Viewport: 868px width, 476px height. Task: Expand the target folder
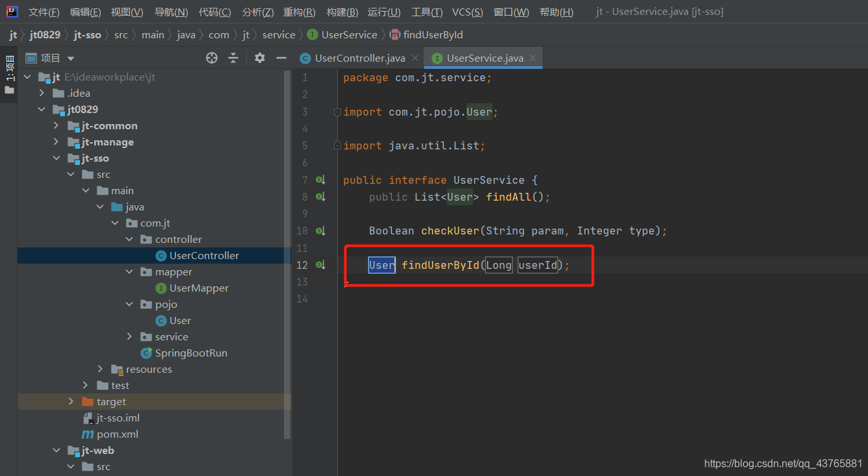pyautogui.click(x=71, y=401)
